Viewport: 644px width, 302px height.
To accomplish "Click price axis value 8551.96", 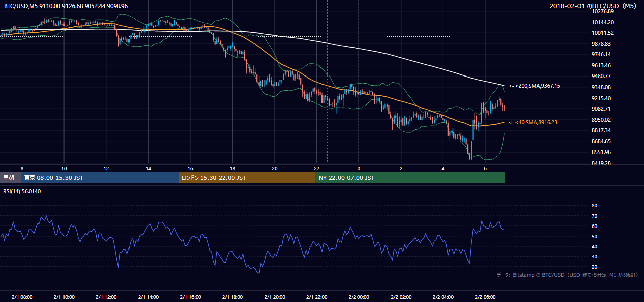I will click(601, 152).
